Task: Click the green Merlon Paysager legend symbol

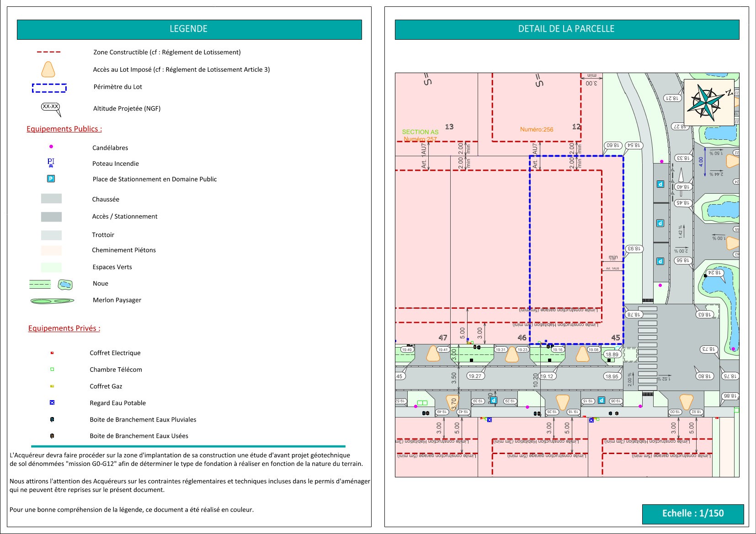Action: click(x=52, y=301)
